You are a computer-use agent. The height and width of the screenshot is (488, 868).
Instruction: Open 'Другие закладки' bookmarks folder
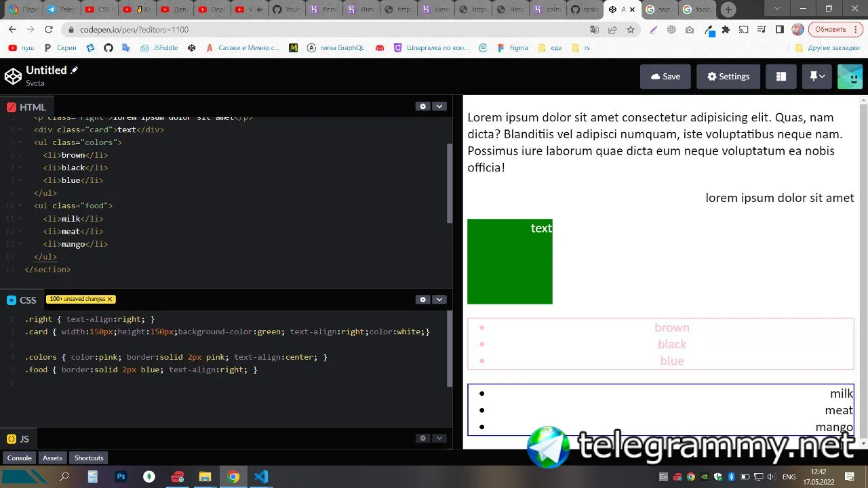(x=827, y=48)
